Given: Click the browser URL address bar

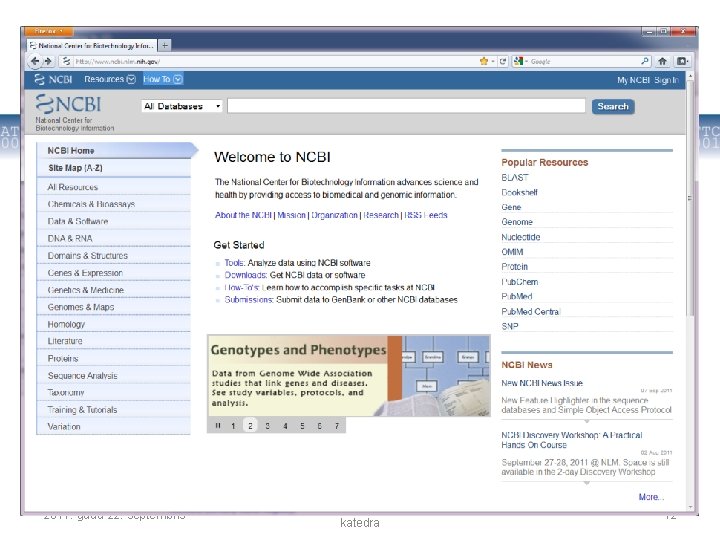Looking at the screenshot, I should [x=271, y=61].
